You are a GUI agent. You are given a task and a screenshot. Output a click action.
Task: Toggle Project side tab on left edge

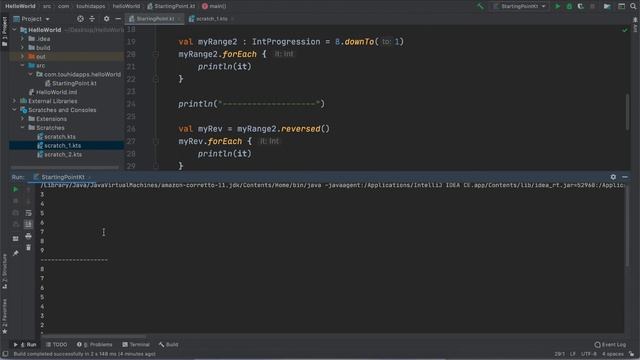(x=4, y=31)
